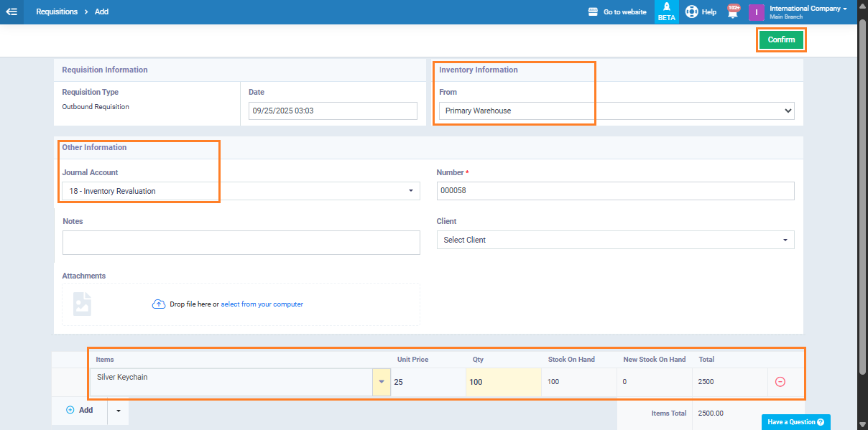Click select from your computer link
Image resolution: width=868 pixels, height=430 pixels.
[262, 304]
